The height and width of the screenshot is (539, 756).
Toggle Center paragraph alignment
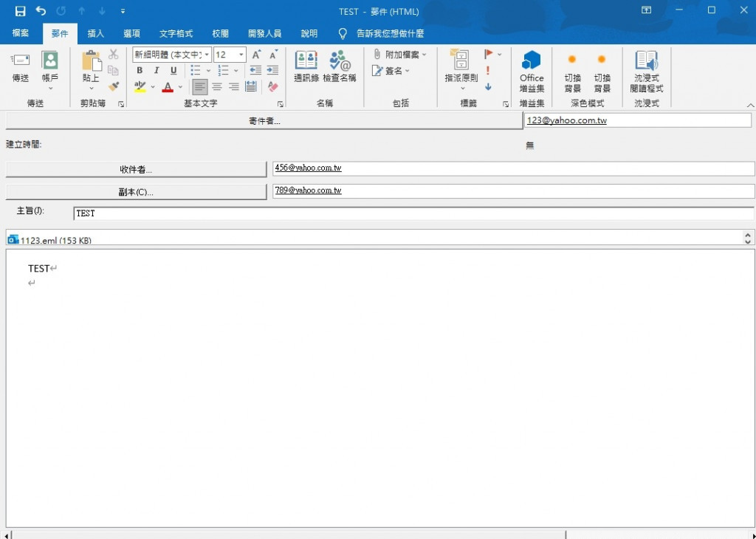(x=217, y=87)
